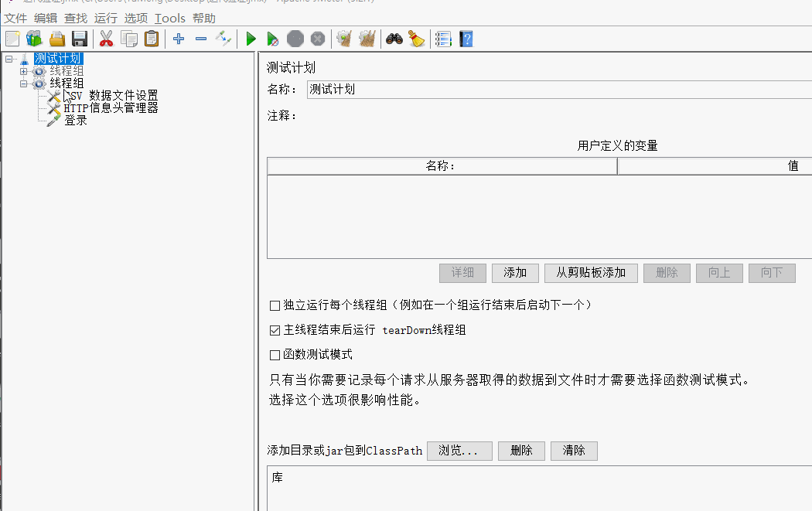This screenshot has height=511, width=812.
Task: Enable independent run of each thread group
Action: [275, 305]
